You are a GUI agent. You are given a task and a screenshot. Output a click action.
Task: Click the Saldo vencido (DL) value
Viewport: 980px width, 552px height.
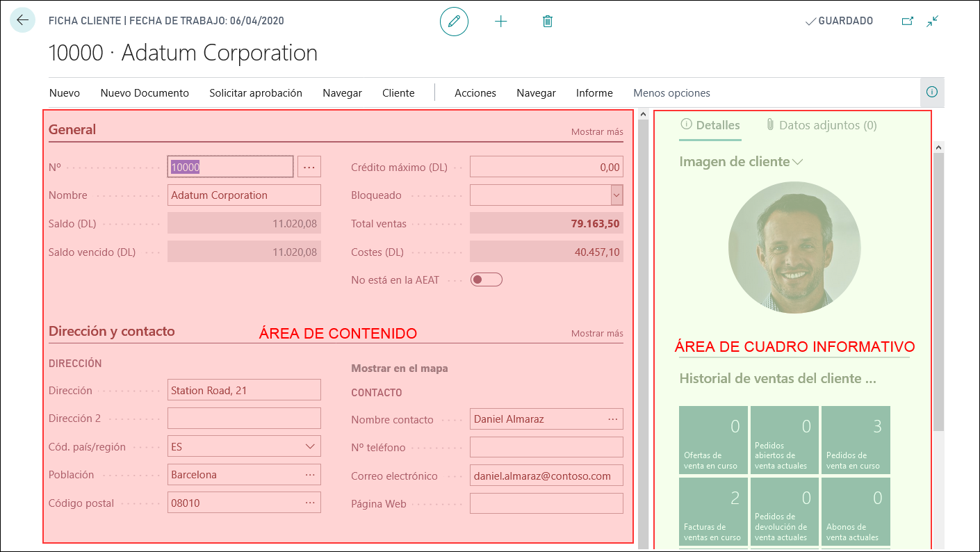pos(244,252)
